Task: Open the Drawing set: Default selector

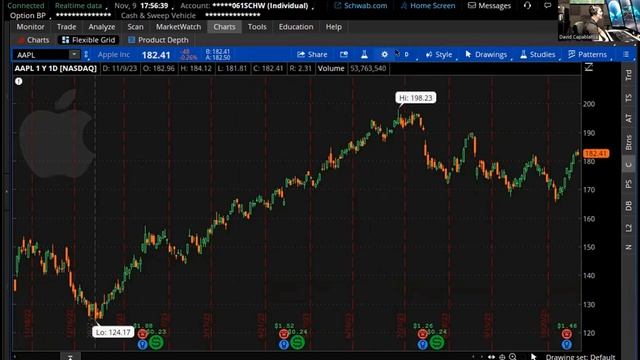Action: [580, 357]
